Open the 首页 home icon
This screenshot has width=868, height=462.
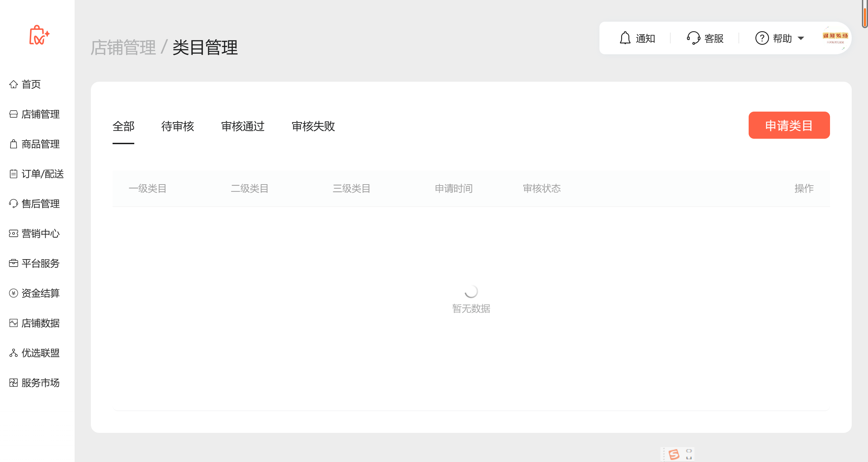tap(14, 84)
